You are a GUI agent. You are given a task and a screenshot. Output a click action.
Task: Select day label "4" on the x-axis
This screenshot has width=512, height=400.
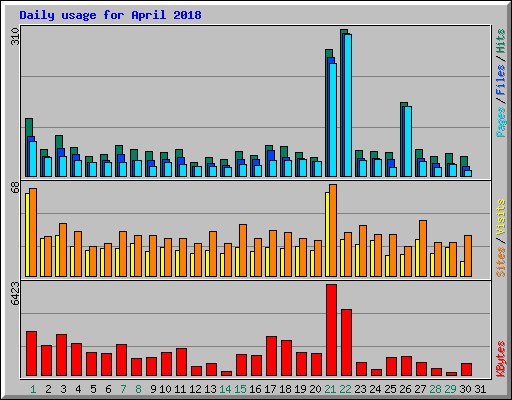click(78, 389)
